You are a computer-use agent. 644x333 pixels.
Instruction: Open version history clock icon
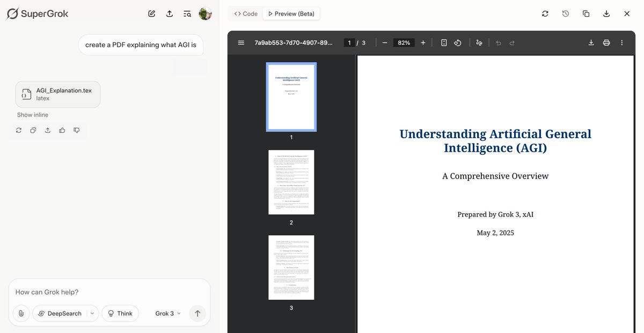click(566, 13)
